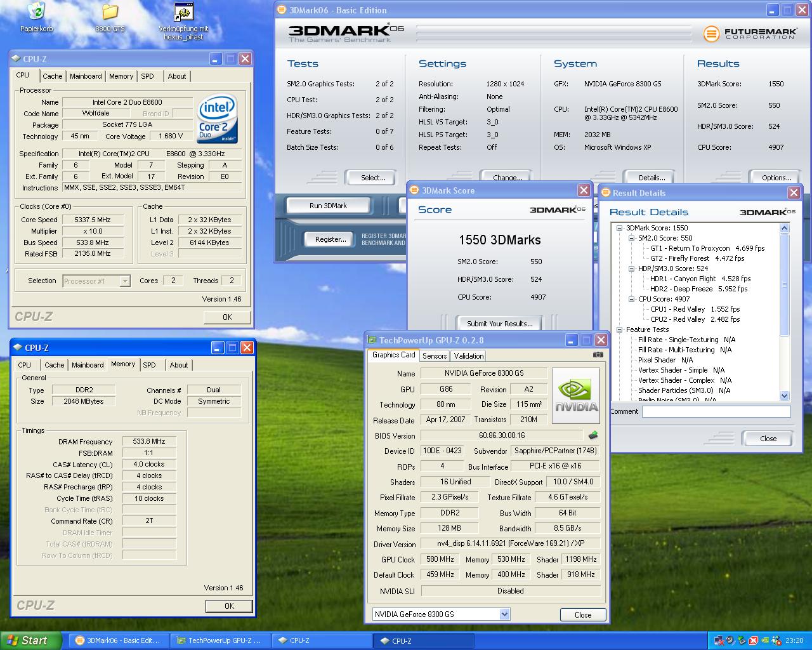Switch to 3DMark06 taskbar button
This screenshot has height=650, width=812.
(x=121, y=640)
